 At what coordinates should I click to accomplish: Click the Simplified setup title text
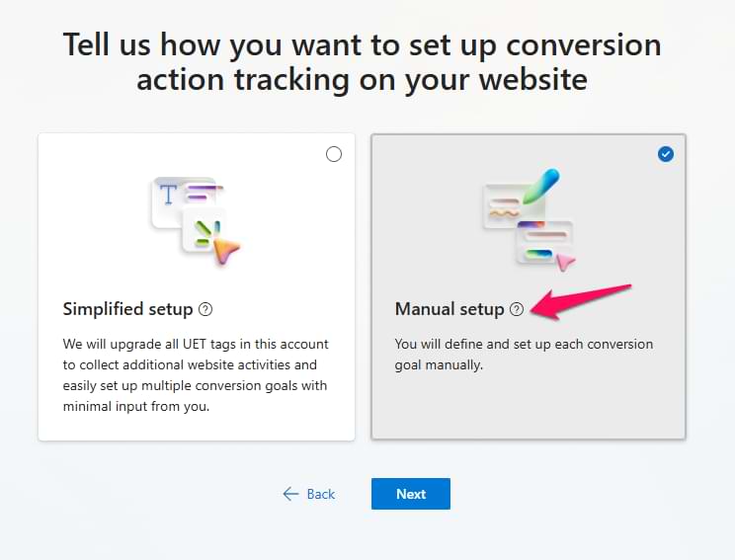(x=127, y=309)
